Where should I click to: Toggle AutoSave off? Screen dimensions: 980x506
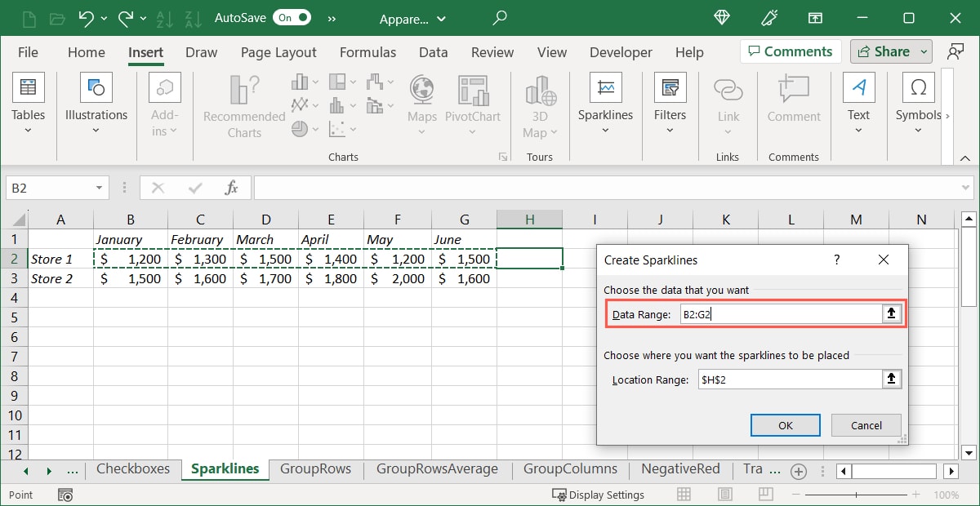[293, 16]
